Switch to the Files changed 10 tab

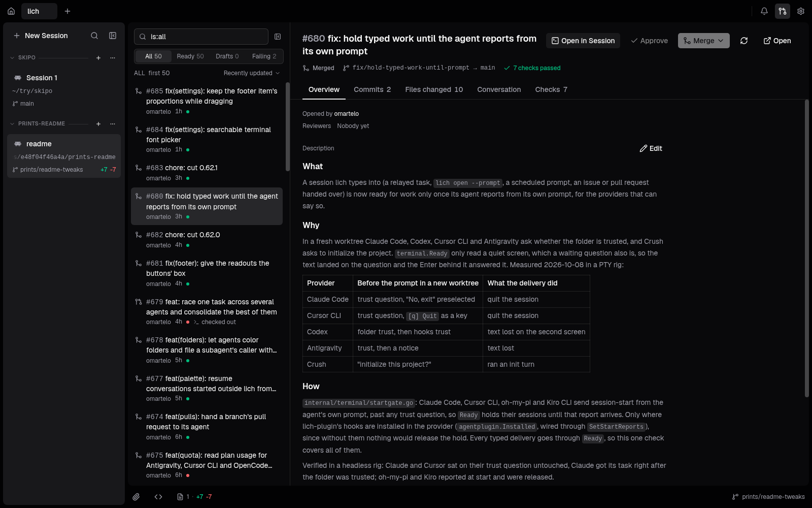click(434, 89)
